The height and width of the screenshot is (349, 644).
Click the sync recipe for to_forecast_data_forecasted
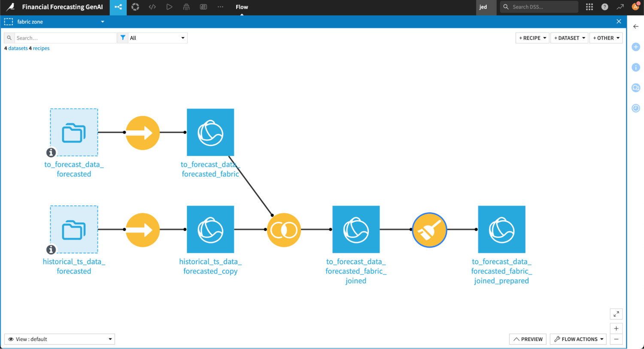[143, 132]
